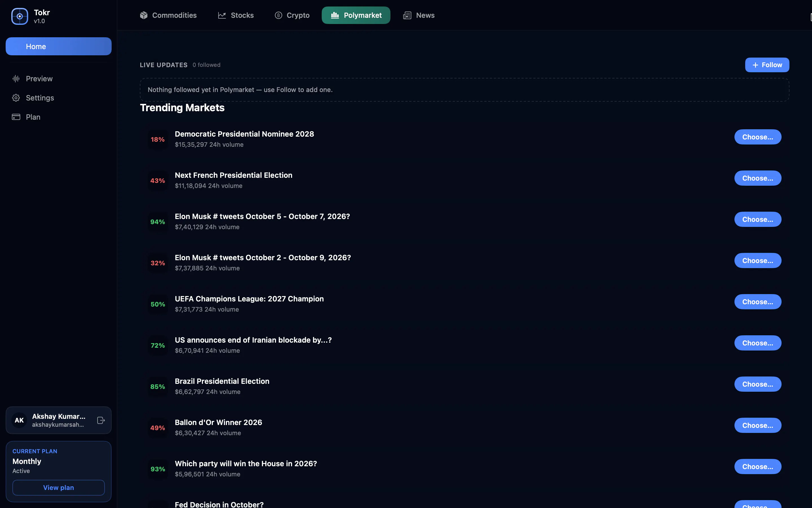Click the Polymarket bar chart icon
Screen dimensions: 812x508
[335, 16]
